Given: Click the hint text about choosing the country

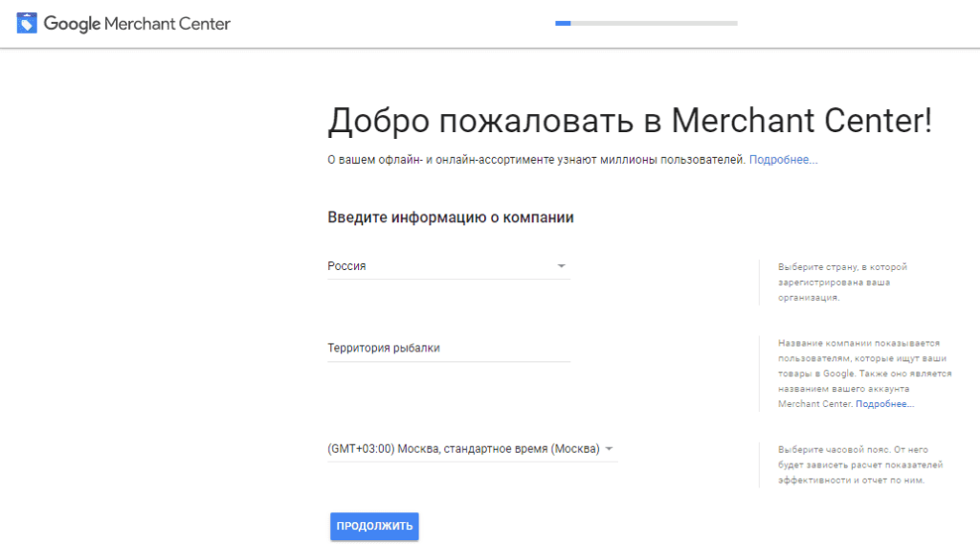Looking at the screenshot, I should (x=842, y=282).
